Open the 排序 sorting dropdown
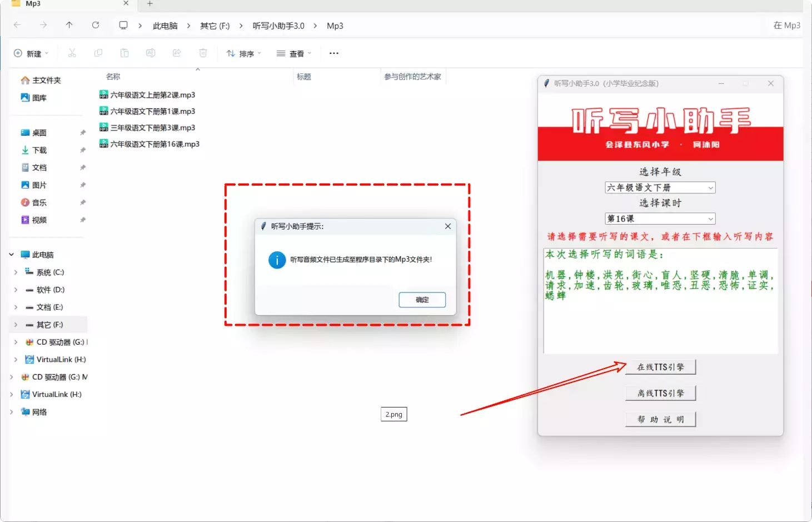 [243, 53]
